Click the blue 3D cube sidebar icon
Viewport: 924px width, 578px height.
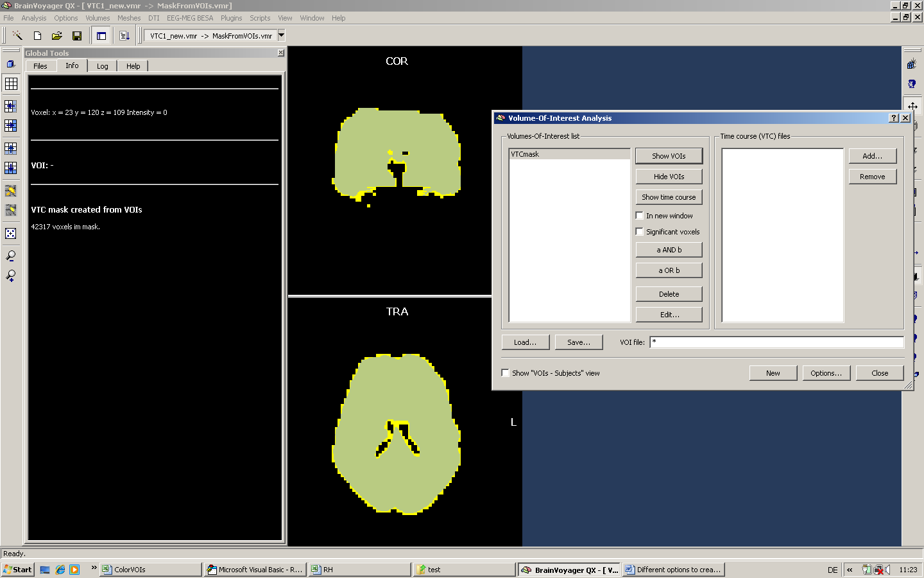click(x=11, y=64)
